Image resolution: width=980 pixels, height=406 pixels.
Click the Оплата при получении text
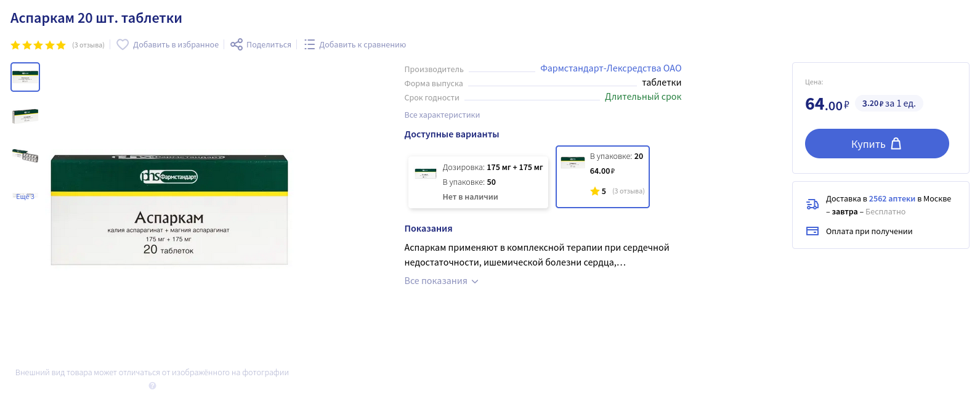click(x=869, y=232)
